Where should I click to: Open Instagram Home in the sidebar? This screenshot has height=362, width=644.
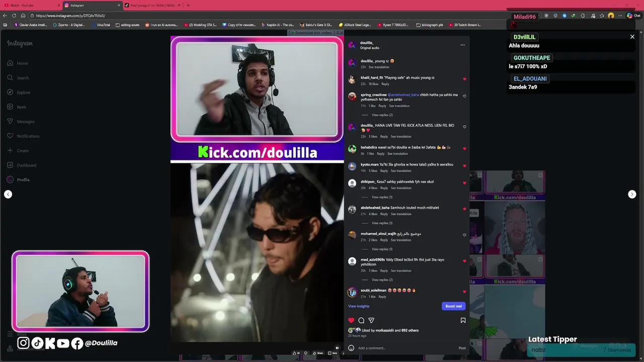click(x=18, y=63)
